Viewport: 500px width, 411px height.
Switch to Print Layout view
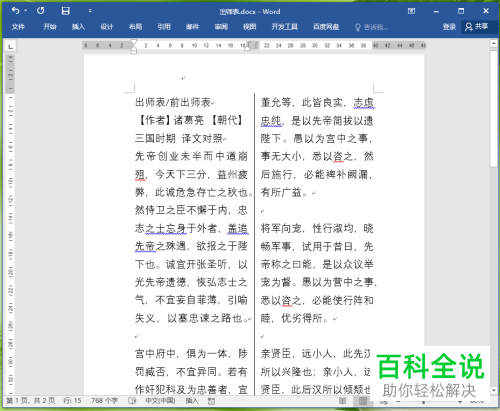pyautogui.click(x=363, y=400)
